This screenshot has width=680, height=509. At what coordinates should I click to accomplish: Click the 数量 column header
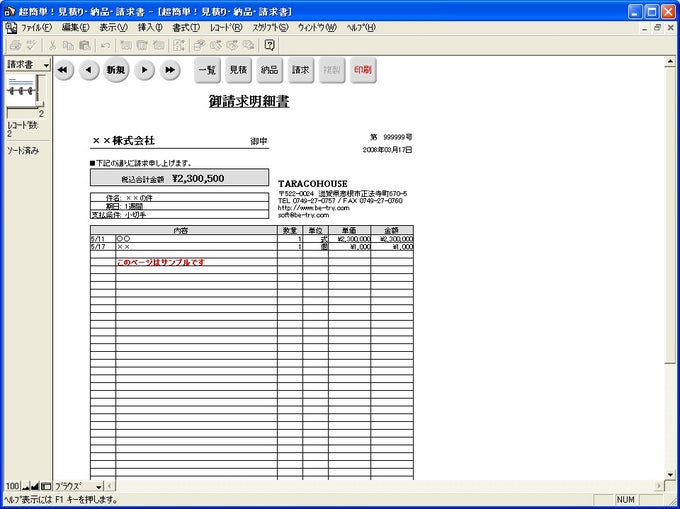point(290,231)
